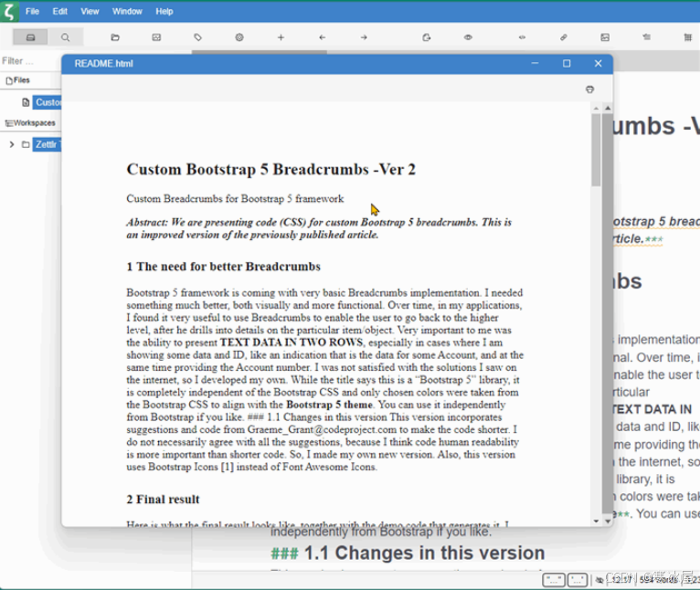Maximize the README.html window

coord(567,63)
